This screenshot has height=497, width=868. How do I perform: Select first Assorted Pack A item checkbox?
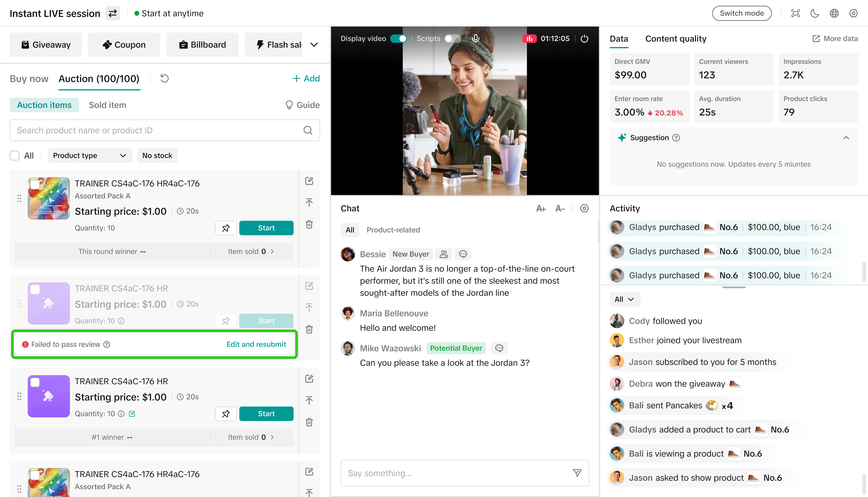[x=35, y=184]
